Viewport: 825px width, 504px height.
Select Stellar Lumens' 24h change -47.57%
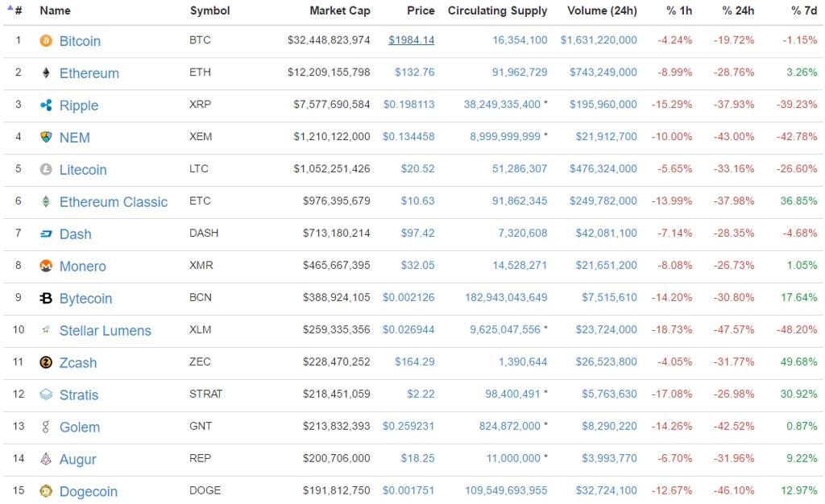[x=734, y=329]
